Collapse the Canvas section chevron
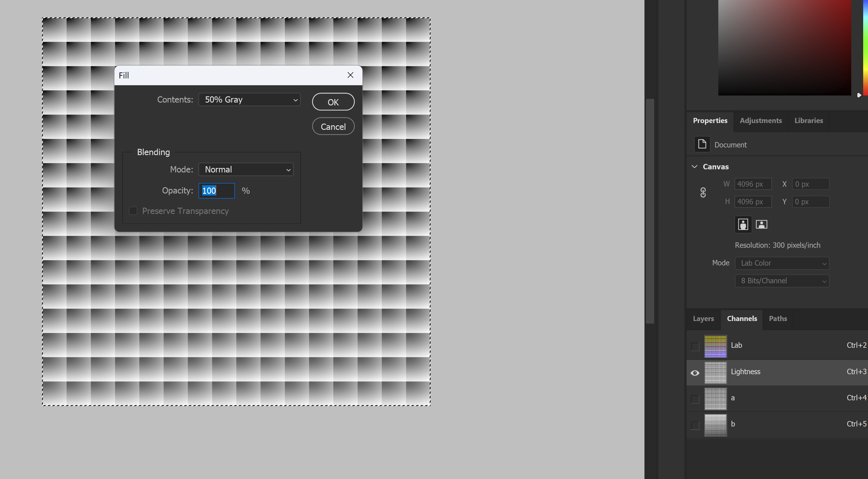The width and height of the screenshot is (868, 479). coord(694,166)
